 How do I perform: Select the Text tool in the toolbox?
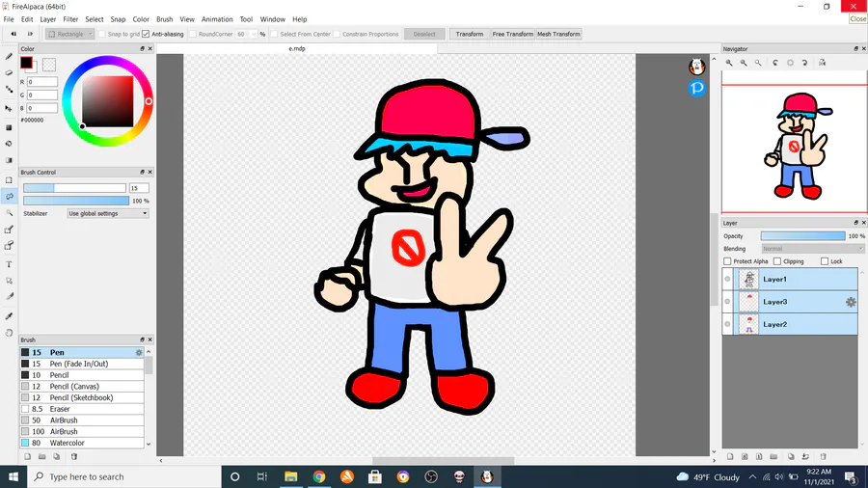coord(10,264)
